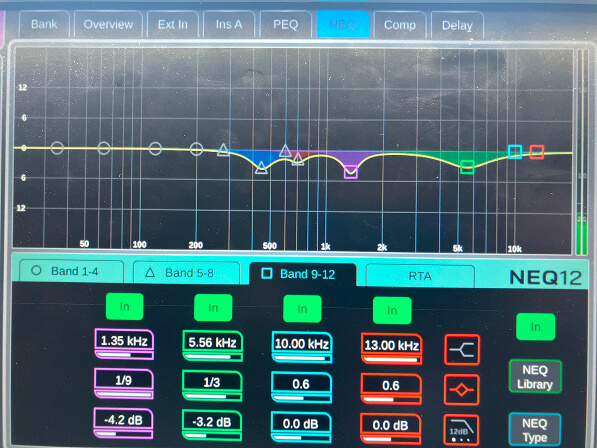Select the magenta square node on graph

pyautogui.click(x=351, y=172)
